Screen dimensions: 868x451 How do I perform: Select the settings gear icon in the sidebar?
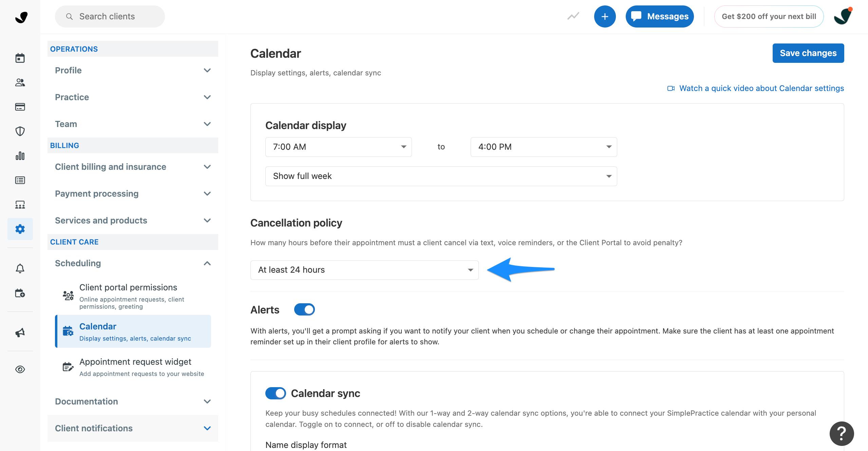pos(20,229)
